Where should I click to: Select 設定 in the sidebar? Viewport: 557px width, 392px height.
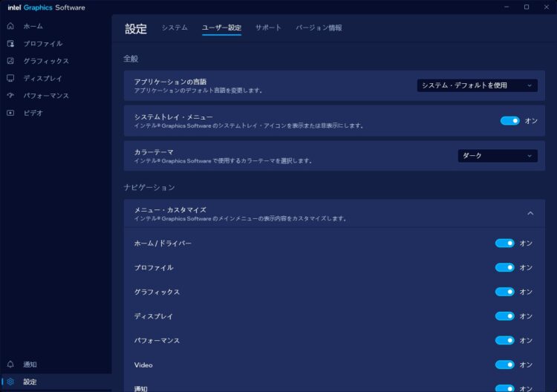[56, 382]
